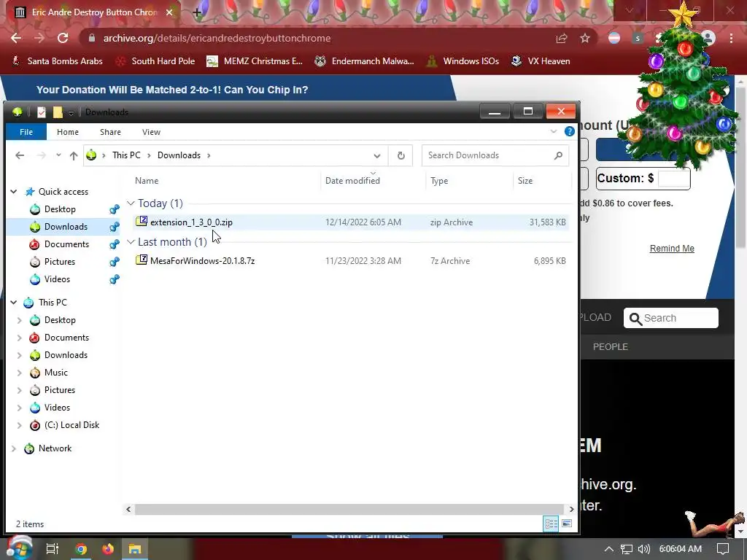Launch Firefox from the taskbar
The height and width of the screenshot is (560, 747).
[x=108, y=549]
